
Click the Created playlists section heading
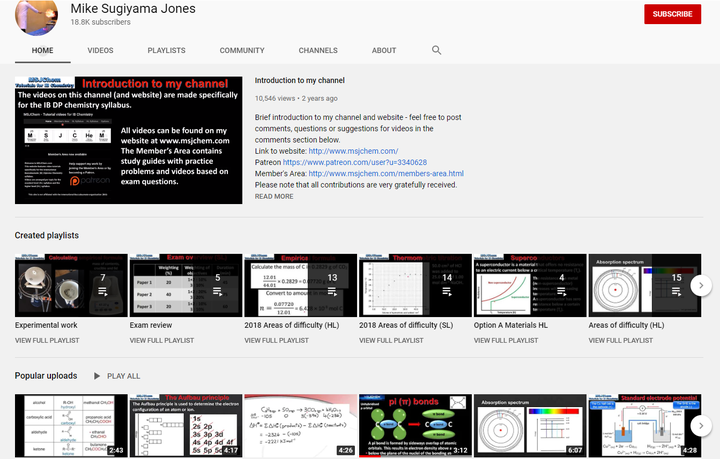pos(46,235)
